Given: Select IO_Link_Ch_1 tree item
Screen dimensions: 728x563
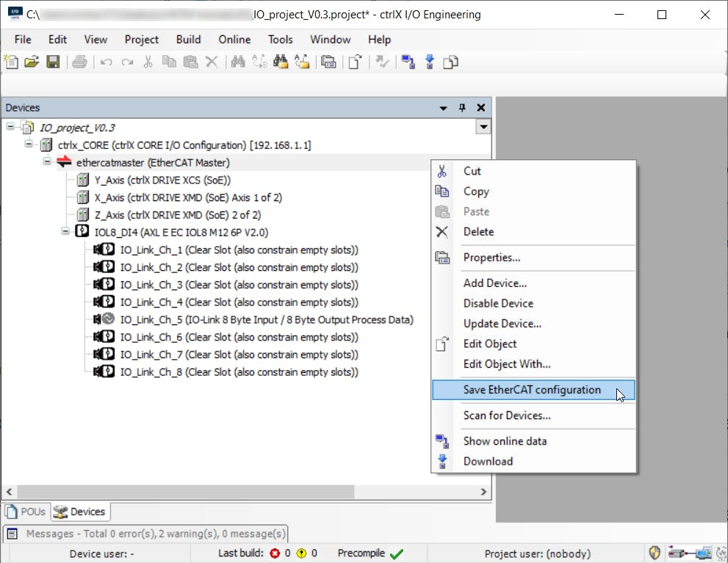Looking at the screenshot, I should [239, 250].
